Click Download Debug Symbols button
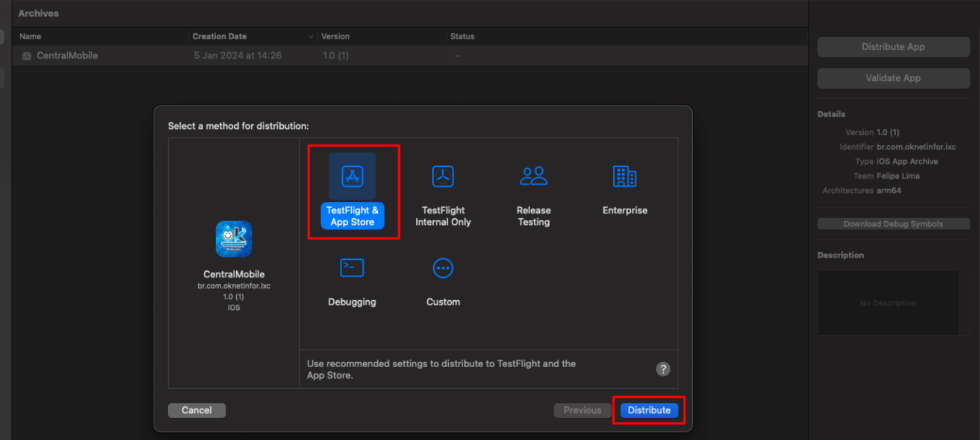 pyautogui.click(x=893, y=224)
